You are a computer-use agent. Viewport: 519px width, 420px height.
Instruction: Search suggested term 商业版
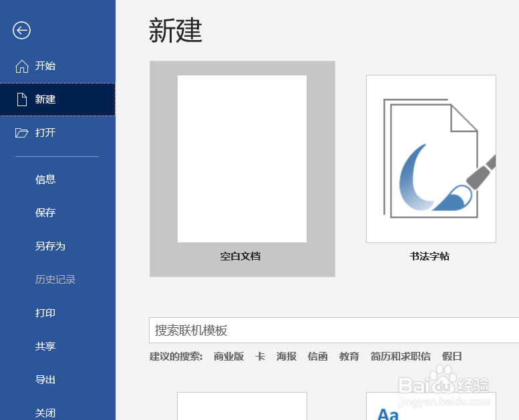228,357
